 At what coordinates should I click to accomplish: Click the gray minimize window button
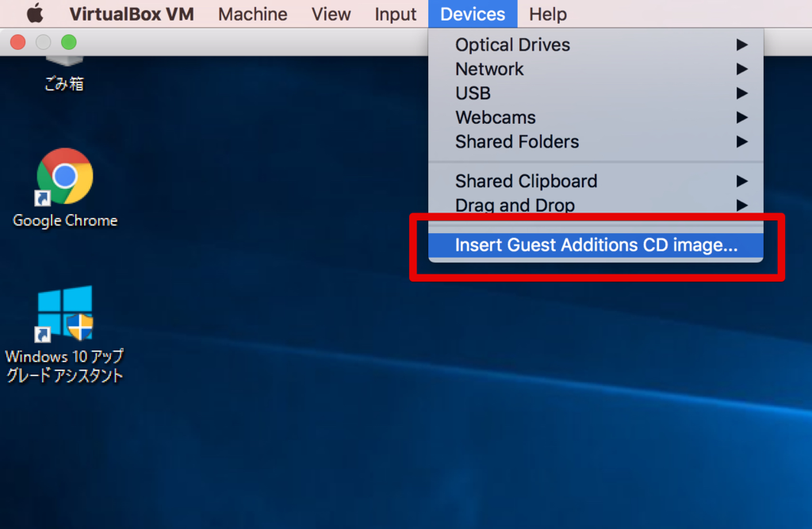(x=43, y=42)
